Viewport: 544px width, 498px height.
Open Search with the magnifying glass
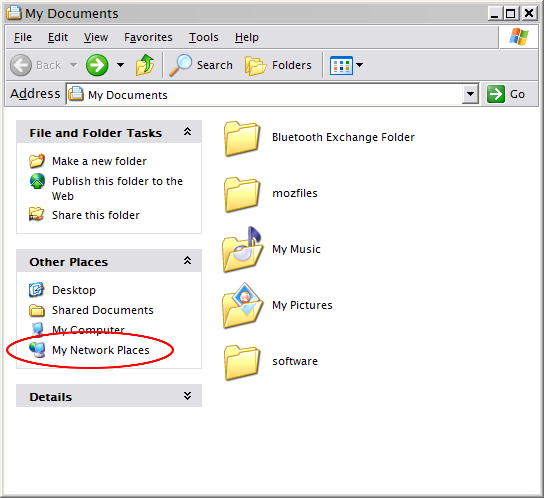(201, 65)
